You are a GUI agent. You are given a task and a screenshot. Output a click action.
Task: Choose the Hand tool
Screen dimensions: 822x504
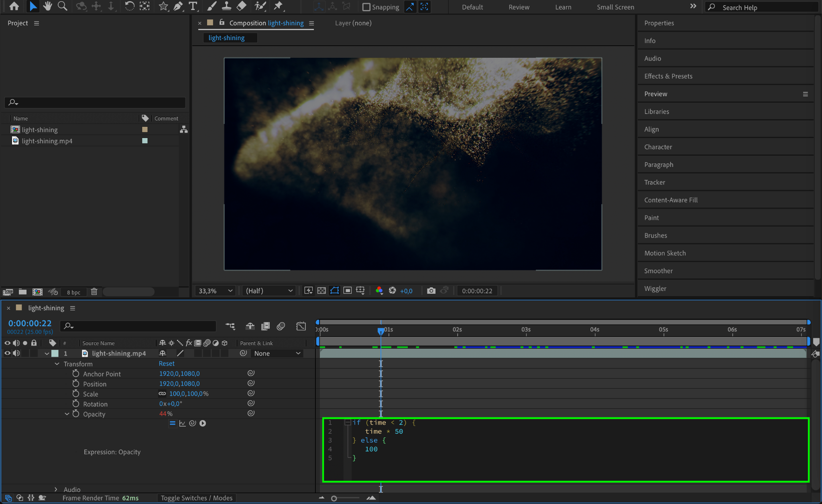click(48, 6)
